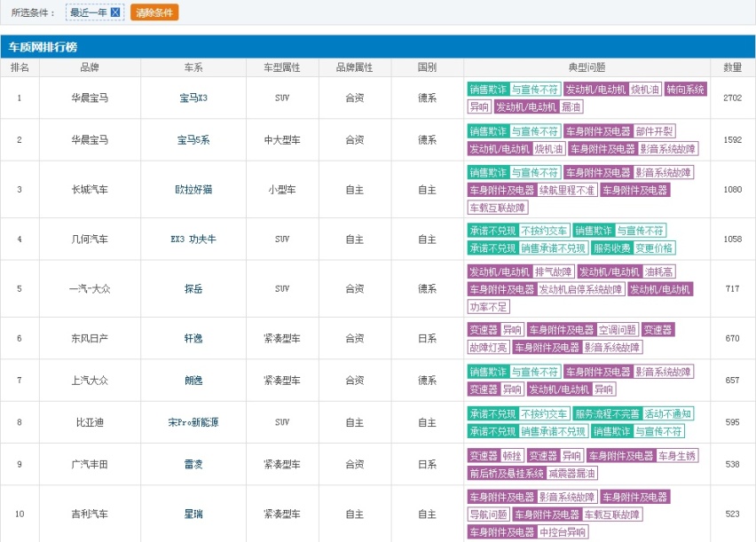Click the 车质网排行榜 title bar
The image size is (756, 542).
pos(377,47)
